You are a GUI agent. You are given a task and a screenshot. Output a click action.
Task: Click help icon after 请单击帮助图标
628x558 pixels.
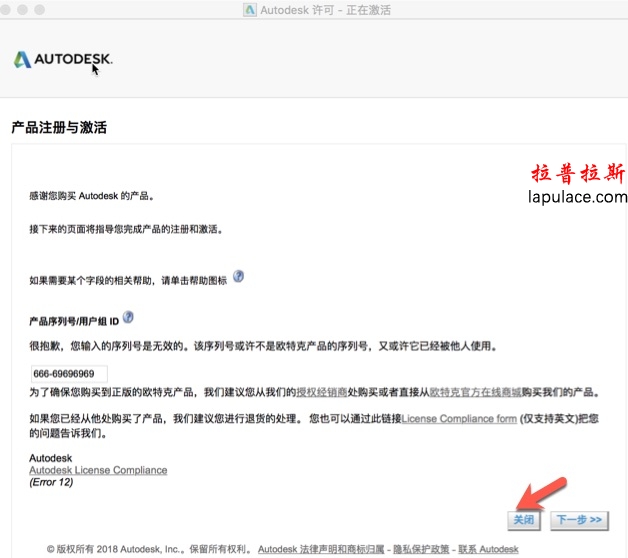(x=238, y=276)
